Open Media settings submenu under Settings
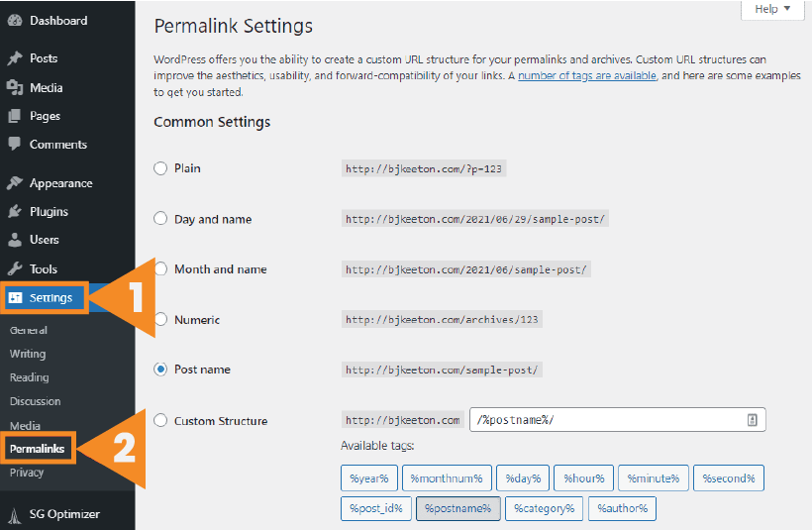The image size is (812, 530). (x=25, y=425)
